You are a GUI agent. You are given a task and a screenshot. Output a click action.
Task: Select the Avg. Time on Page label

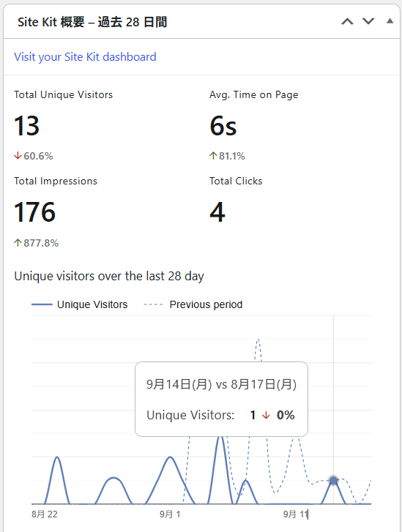253,94
